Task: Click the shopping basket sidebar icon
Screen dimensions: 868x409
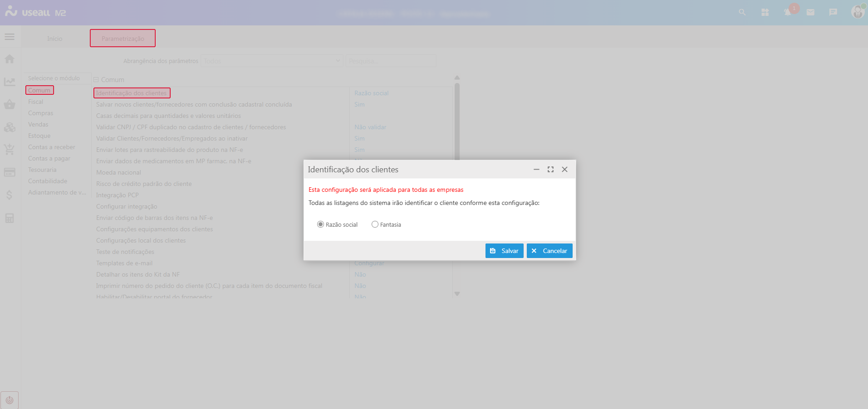Action: (10, 105)
